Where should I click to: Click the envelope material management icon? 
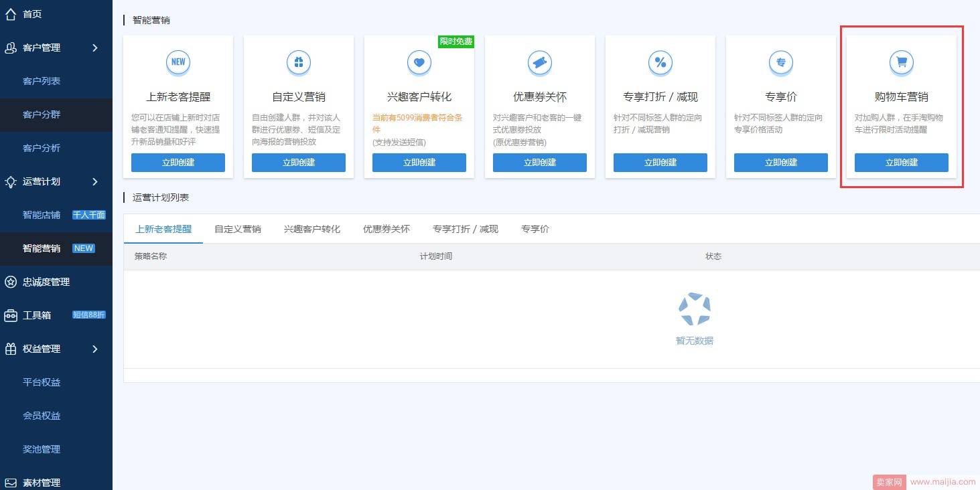10,483
